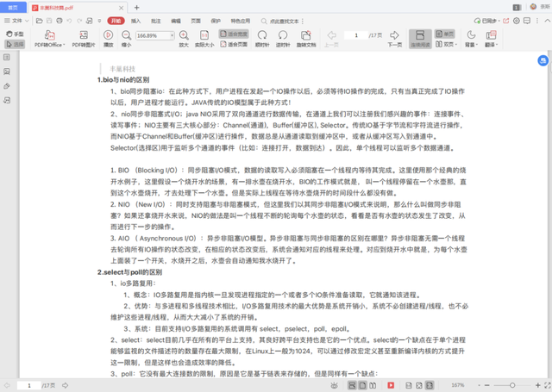552x392 pixels.
Task: Click the comment feedback icon top right
Action: pos(527,21)
